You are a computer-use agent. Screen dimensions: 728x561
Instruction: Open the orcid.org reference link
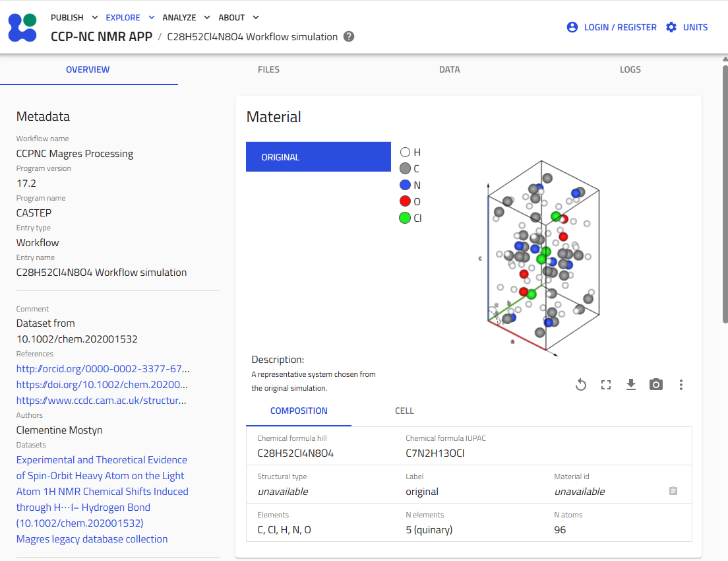click(x=103, y=369)
